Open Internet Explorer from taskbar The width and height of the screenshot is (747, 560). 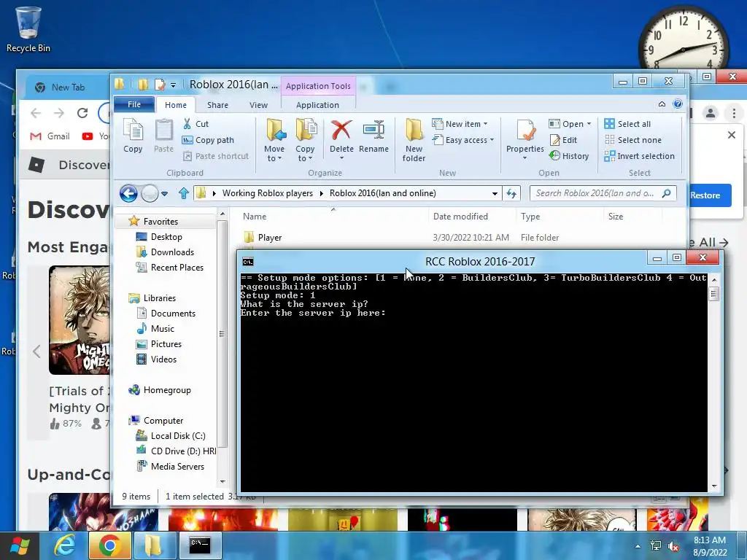coord(64,545)
